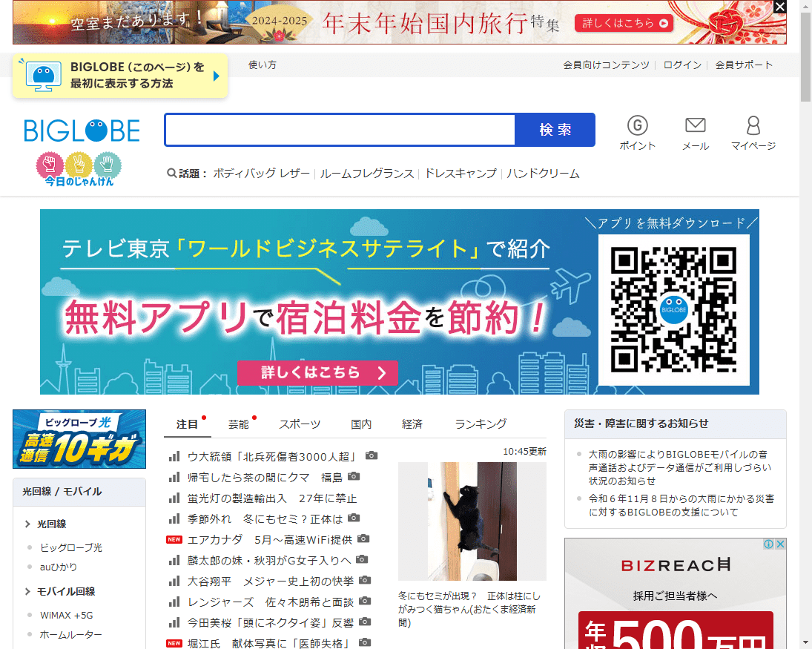Open the 令和6年11月8日 disaster support notice
The height and width of the screenshot is (649, 812).
(681, 506)
